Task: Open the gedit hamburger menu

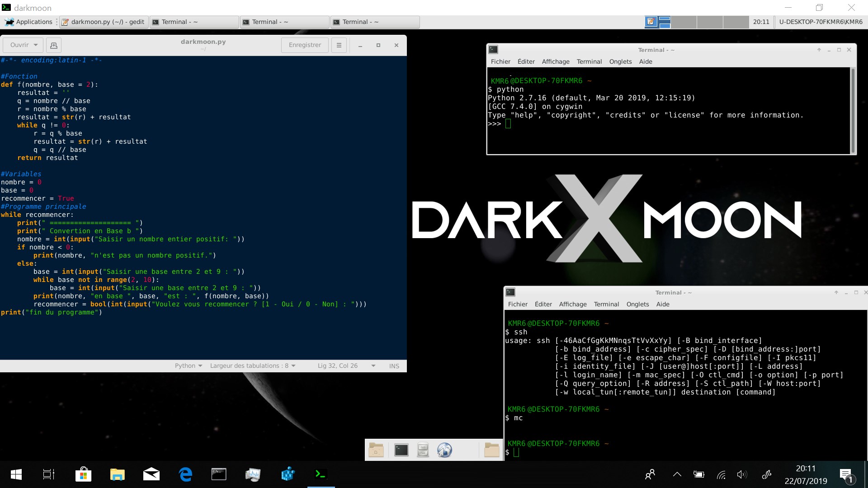Action: [339, 45]
